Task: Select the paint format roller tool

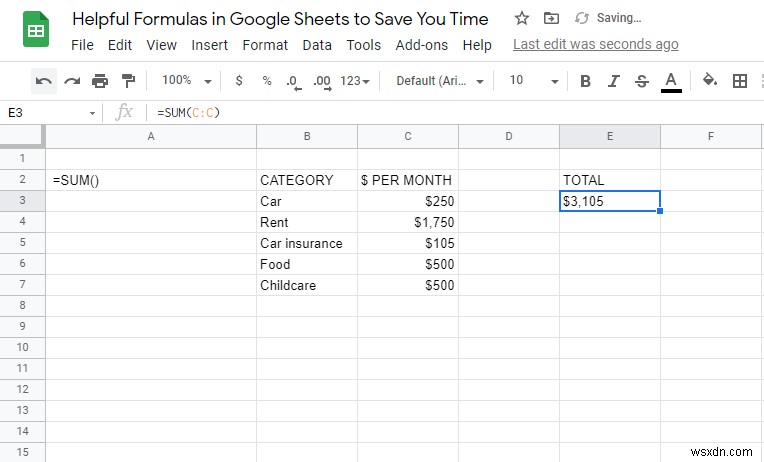Action: point(128,81)
